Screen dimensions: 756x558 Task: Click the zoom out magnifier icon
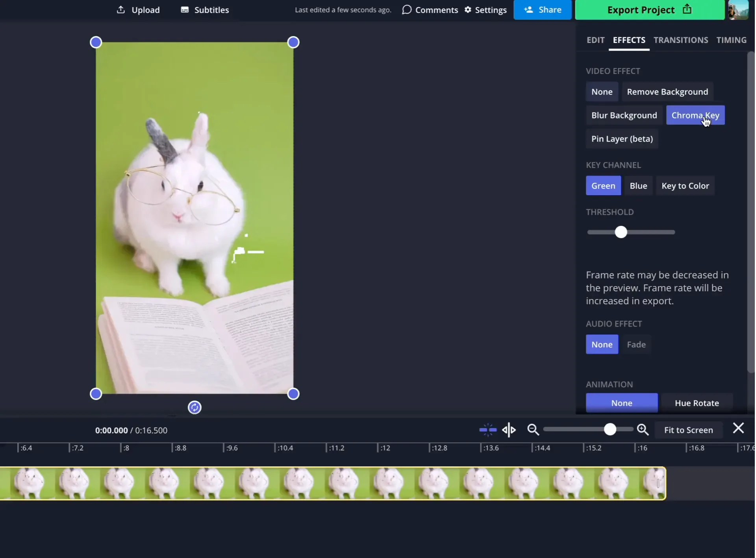533,430
